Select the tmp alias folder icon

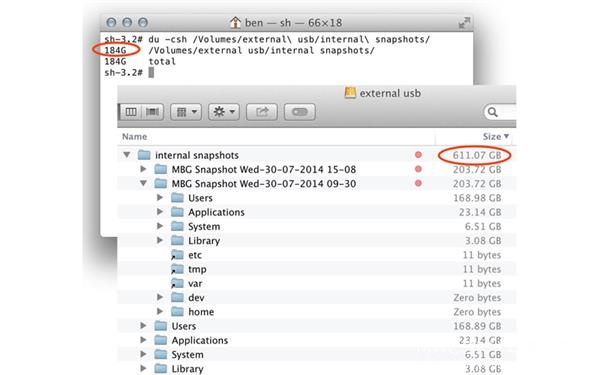177,269
